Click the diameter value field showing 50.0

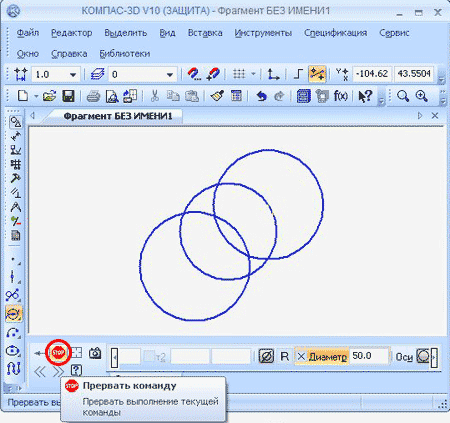pyautogui.click(x=369, y=356)
